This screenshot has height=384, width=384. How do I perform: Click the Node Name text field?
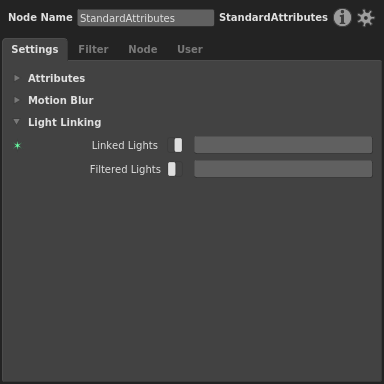pos(146,18)
